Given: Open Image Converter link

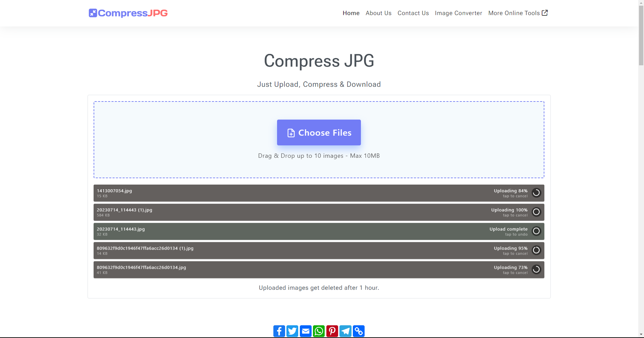Looking at the screenshot, I should pos(458,13).
